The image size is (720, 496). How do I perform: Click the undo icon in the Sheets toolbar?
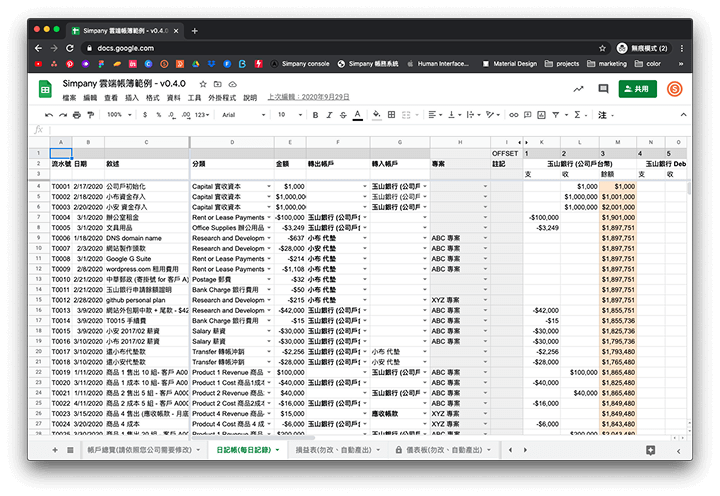pyautogui.click(x=49, y=115)
